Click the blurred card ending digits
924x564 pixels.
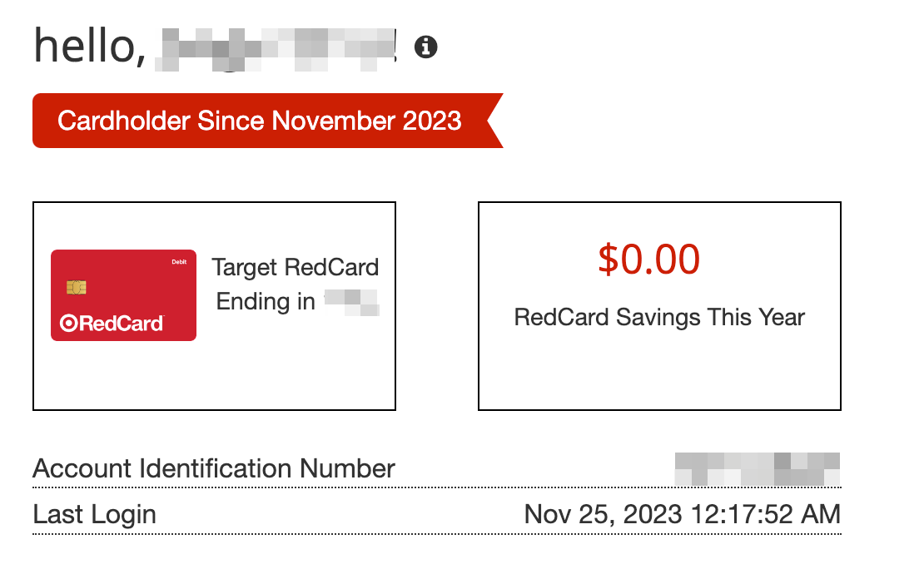pyautogui.click(x=351, y=301)
